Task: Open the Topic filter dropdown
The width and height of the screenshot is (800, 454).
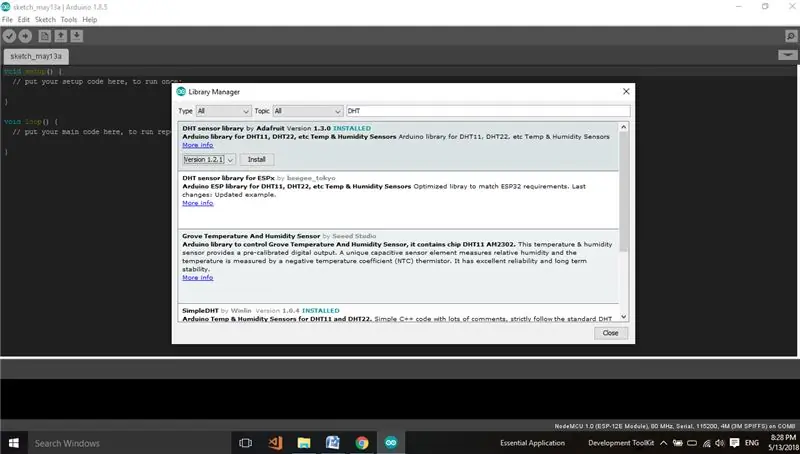Action: click(308, 111)
